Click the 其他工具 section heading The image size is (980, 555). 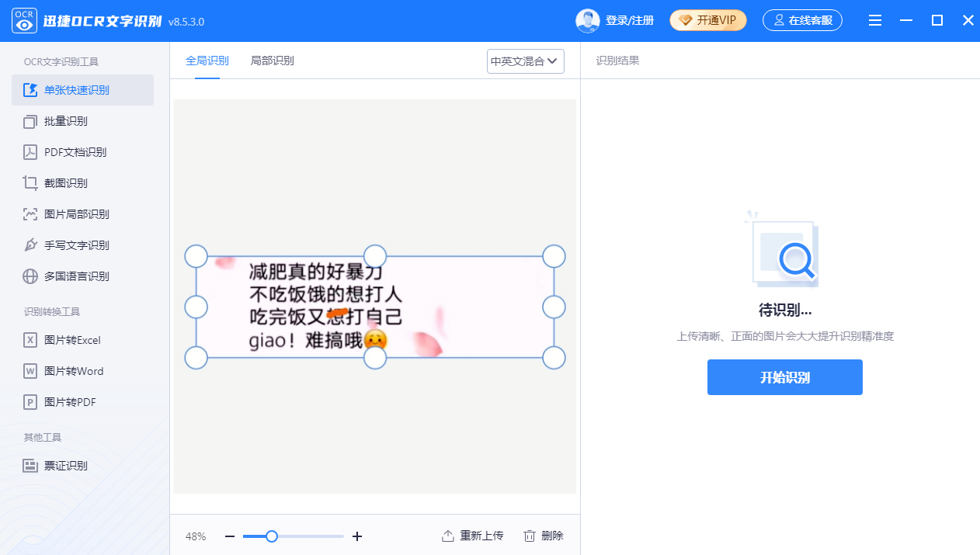point(43,438)
